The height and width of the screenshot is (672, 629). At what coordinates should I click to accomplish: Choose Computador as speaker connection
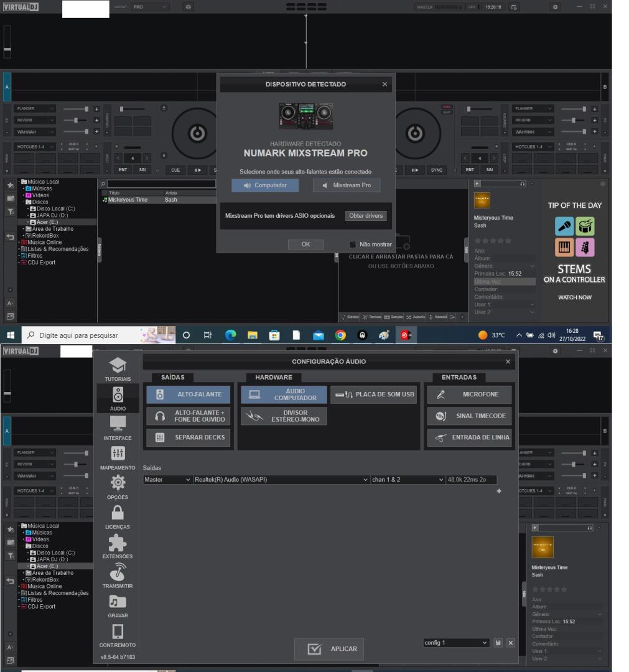[265, 185]
